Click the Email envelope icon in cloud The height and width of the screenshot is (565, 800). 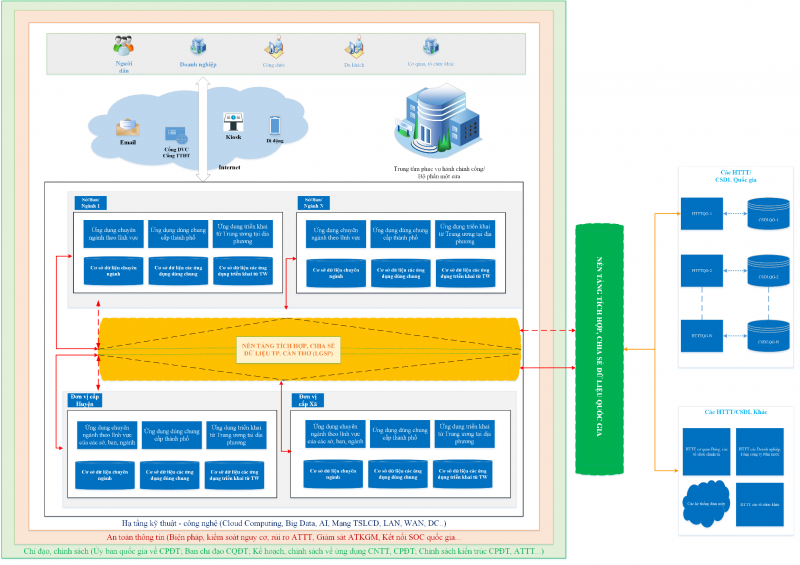(127, 128)
